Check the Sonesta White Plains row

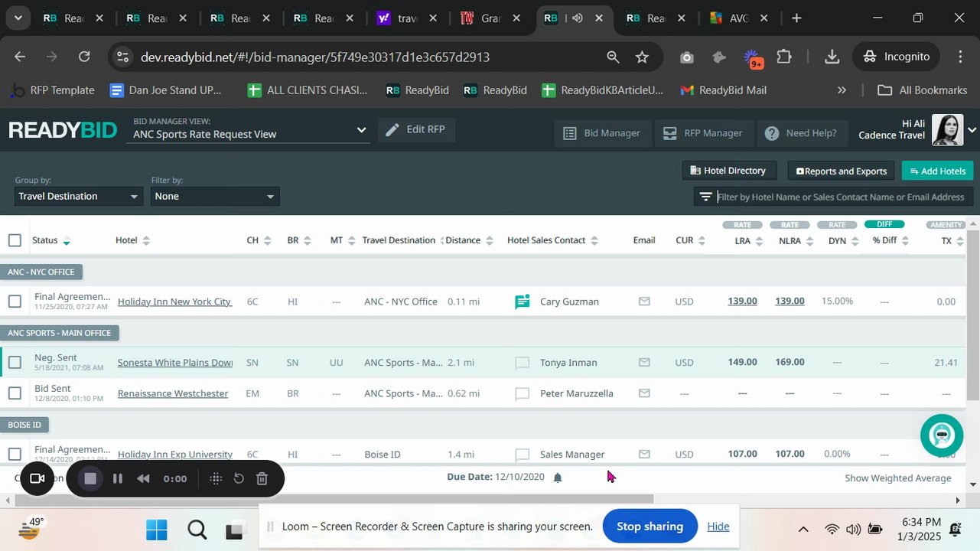coord(15,363)
